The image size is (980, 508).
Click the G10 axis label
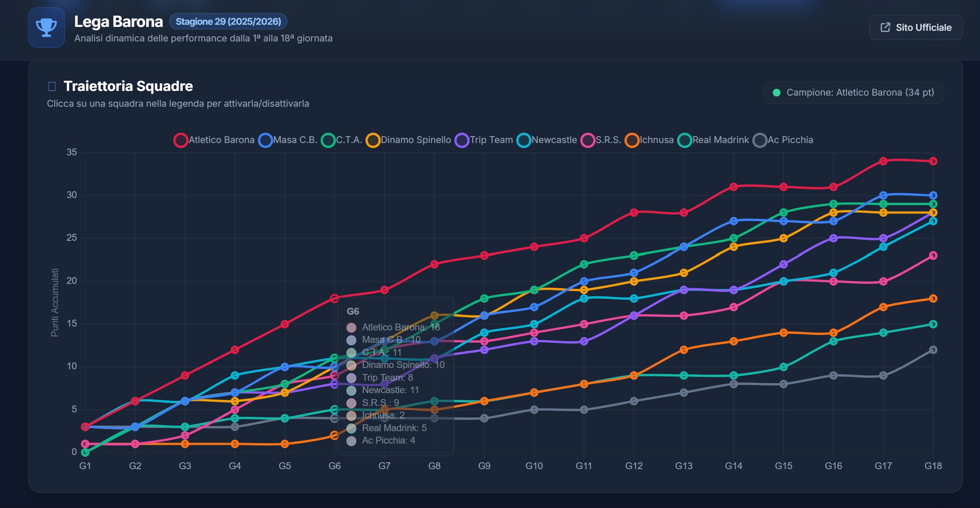(534, 466)
